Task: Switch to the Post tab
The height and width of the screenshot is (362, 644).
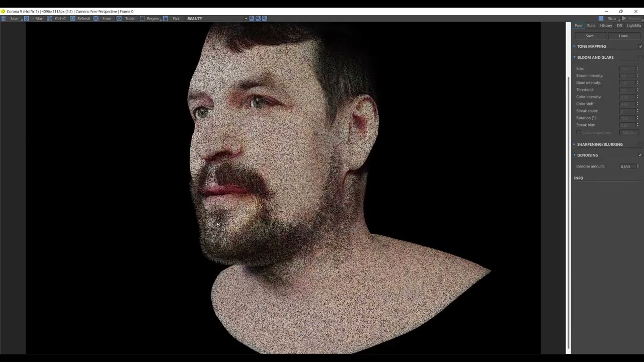Action: (x=578, y=26)
